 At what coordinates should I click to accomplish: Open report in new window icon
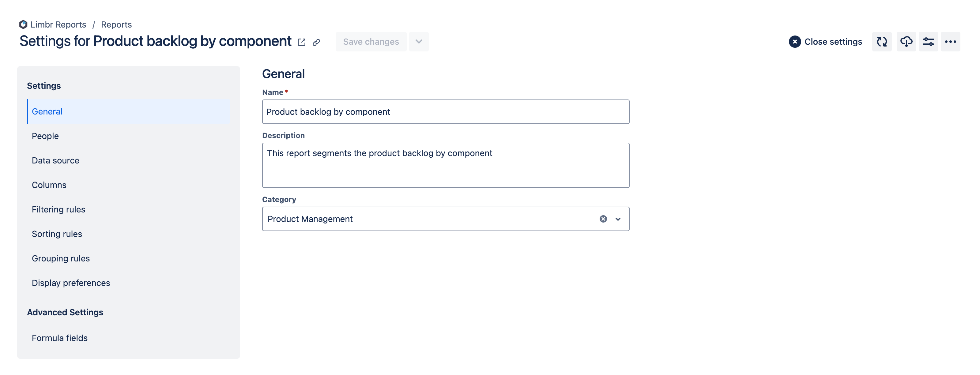302,42
